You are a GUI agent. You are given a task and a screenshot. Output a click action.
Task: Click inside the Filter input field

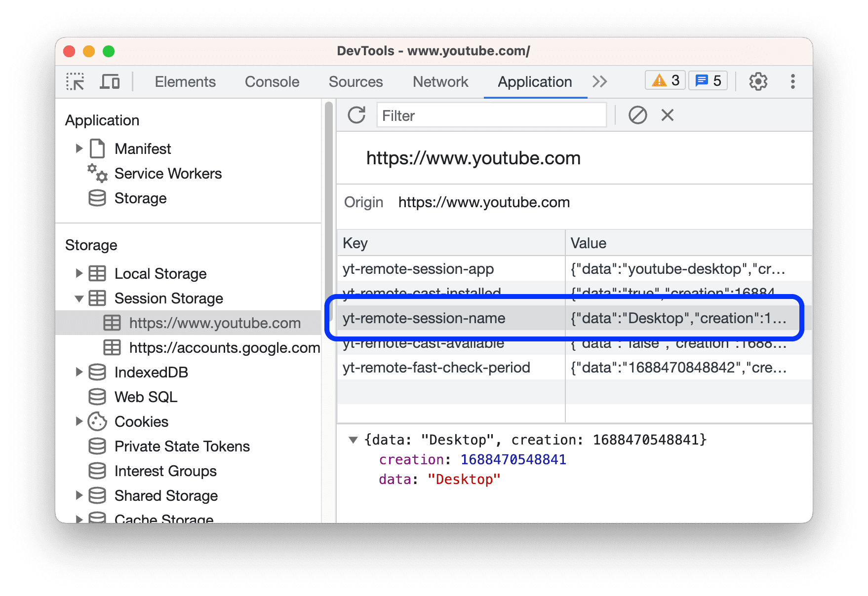[491, 115]
